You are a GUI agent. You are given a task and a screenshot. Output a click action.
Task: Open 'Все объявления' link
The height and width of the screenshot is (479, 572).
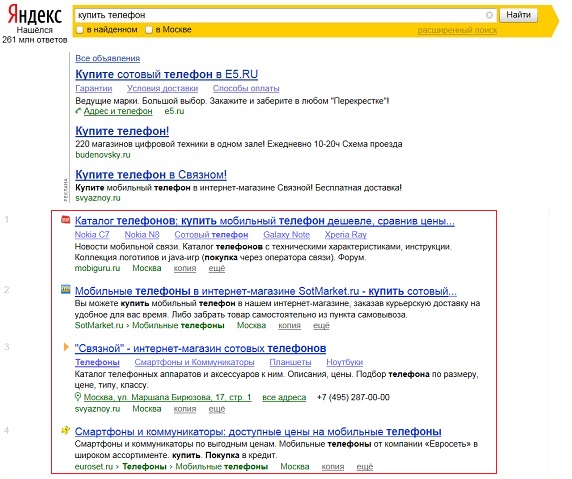point(108,58)
